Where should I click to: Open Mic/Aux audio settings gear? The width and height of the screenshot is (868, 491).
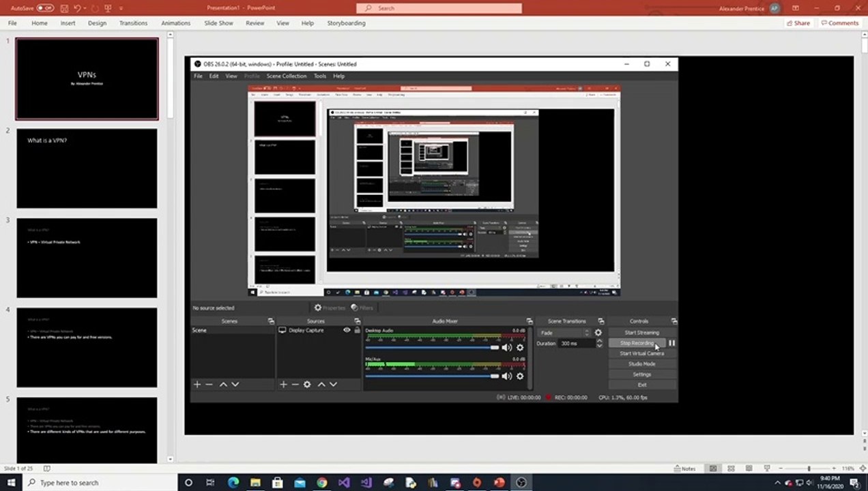coord(520,376)
